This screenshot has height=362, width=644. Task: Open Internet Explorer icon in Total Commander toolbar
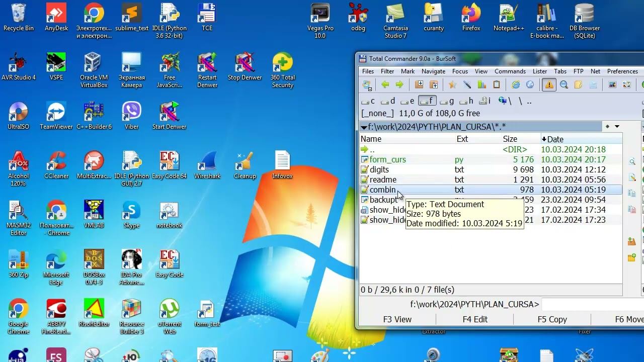click(516, 85)
